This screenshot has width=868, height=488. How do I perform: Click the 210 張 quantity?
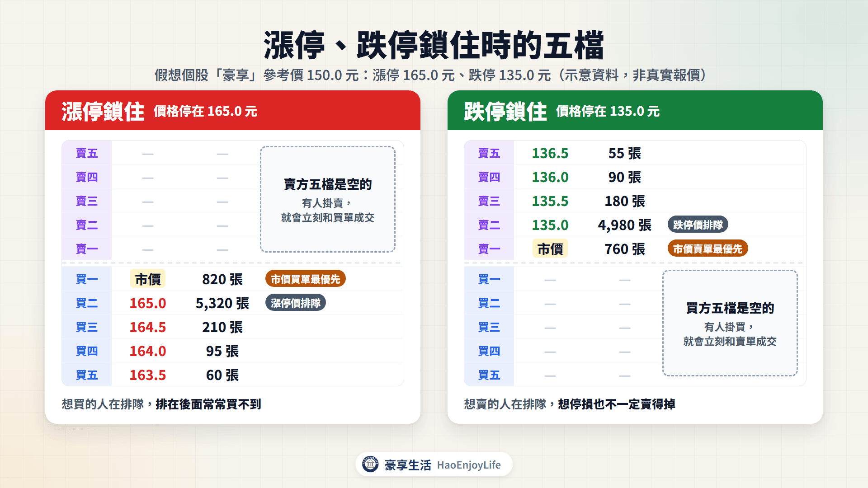click(x=222, y=327)
